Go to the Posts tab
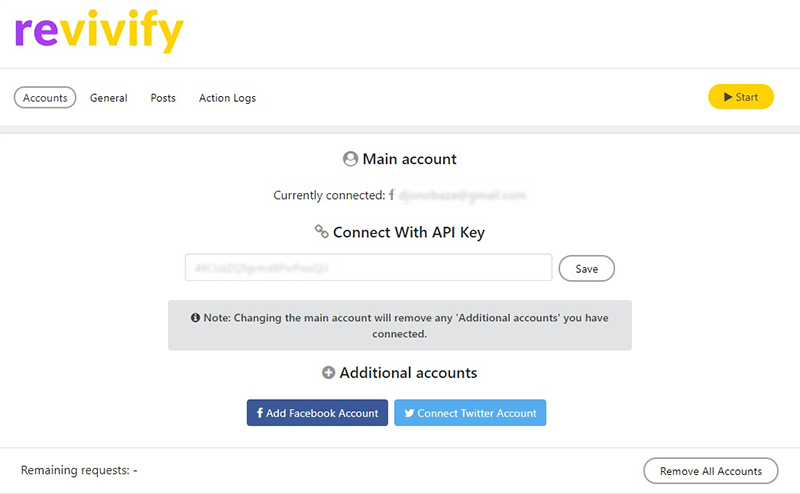800x494 pixels. (163, 98)
